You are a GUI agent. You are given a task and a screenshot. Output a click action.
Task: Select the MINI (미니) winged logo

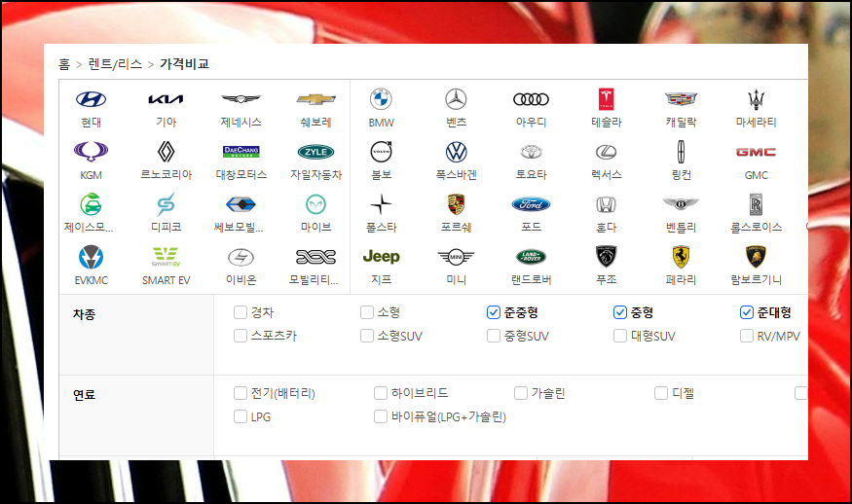point(456,256)
